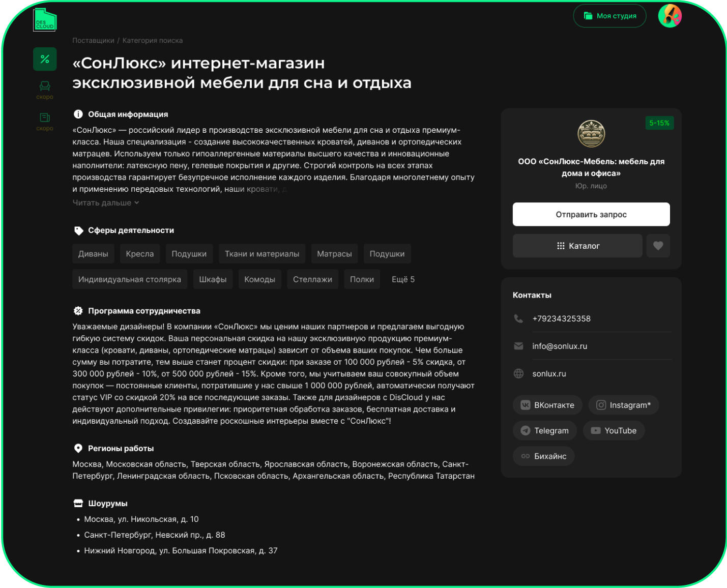Open the YouTube channel link

[x=614, y=430]
